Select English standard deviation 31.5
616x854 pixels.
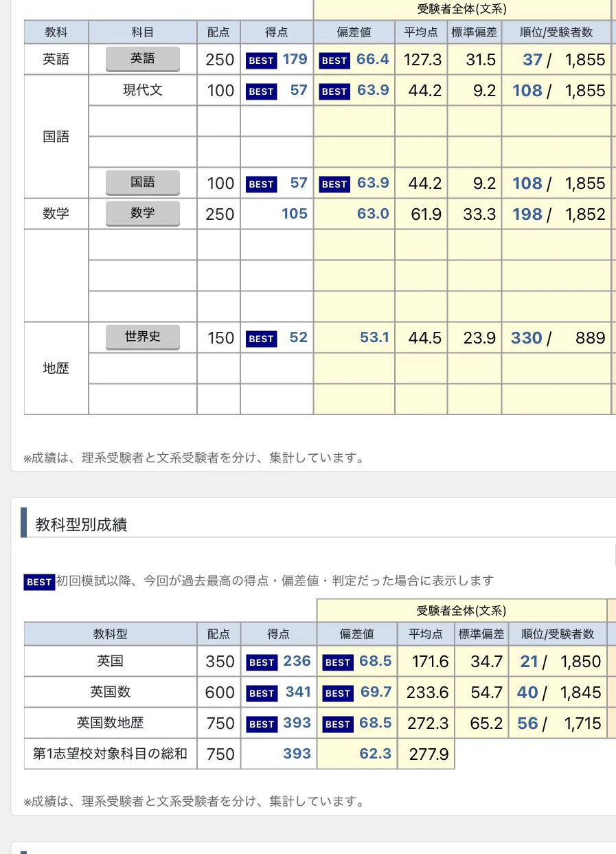point(481,60)
